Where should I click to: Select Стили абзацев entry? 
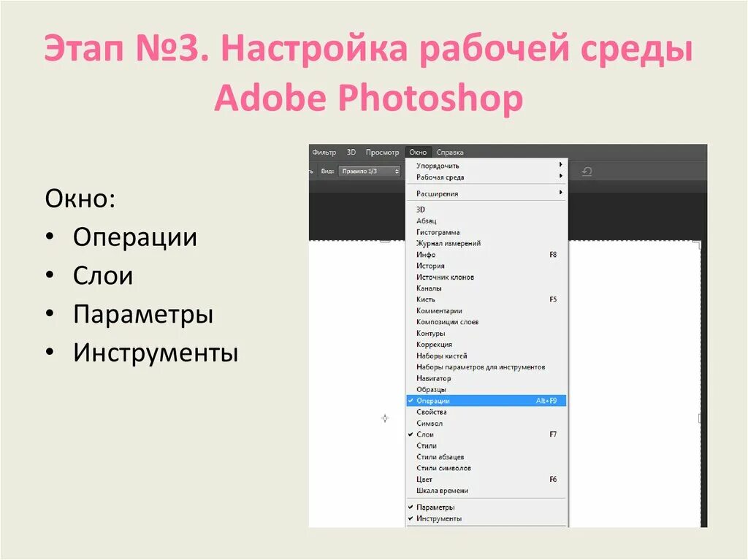click(x=486, y=457)
